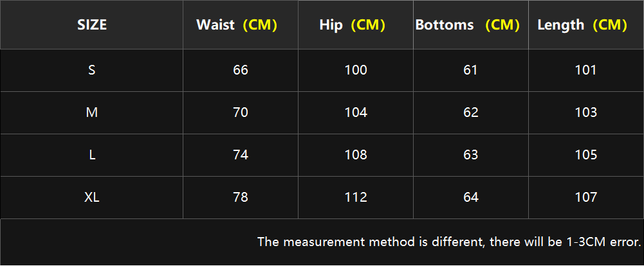The image size is (644, 266).
Task: Select waist value 78 for XL
Action: [240, 197]
